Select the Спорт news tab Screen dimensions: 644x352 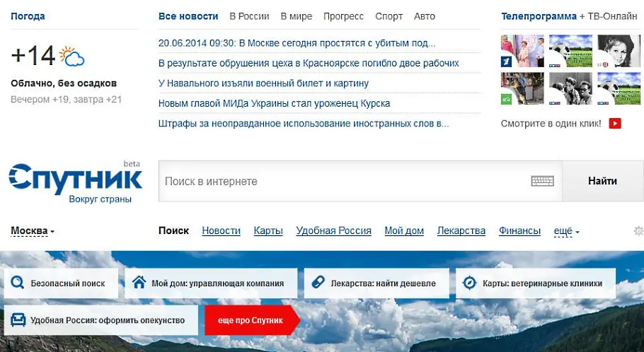point(389,16)
